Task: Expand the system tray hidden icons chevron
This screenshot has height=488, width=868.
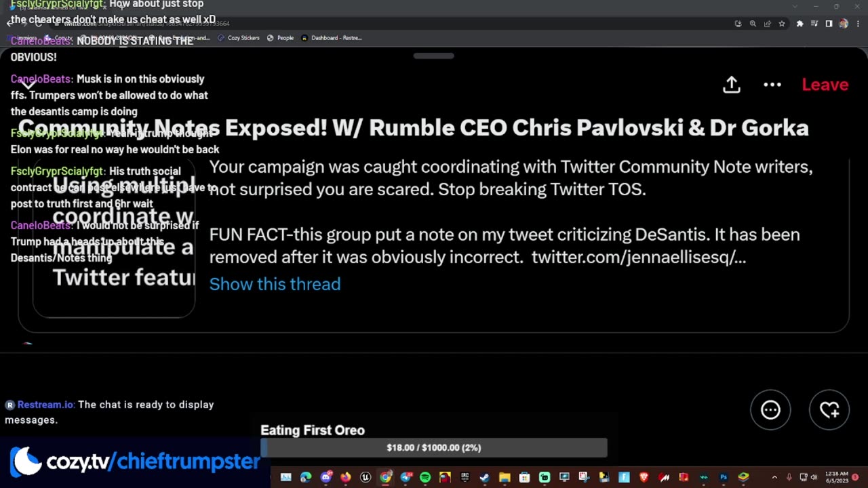Action: [x=774, y=477]
